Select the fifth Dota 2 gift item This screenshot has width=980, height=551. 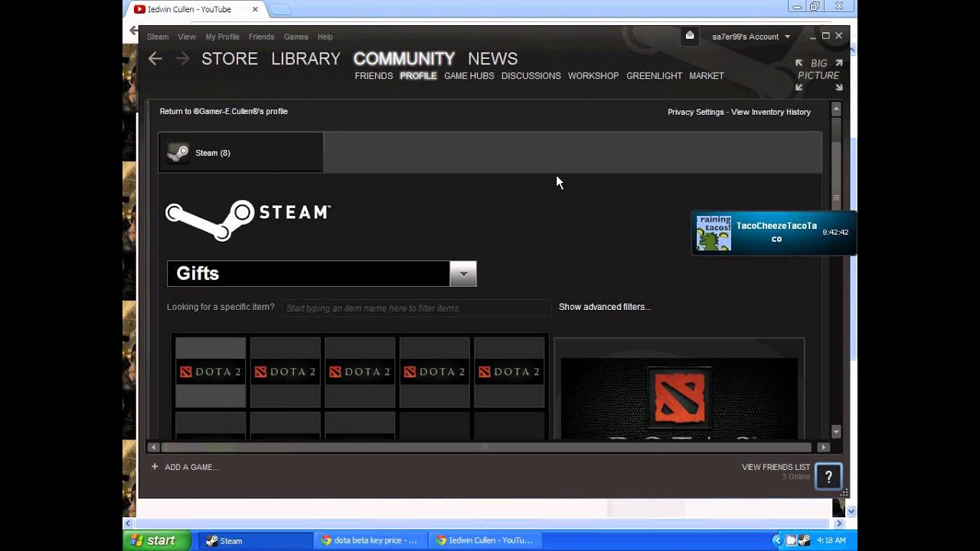tap(509, 372)
